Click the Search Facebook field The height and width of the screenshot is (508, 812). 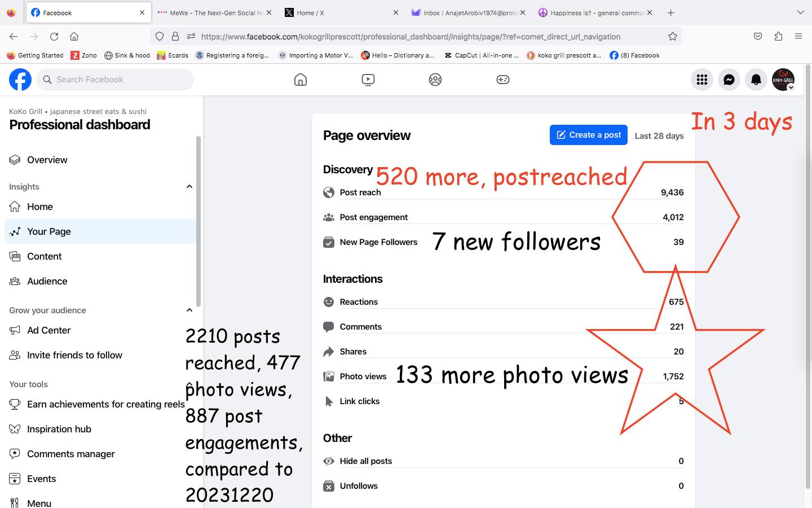point(116,80)
